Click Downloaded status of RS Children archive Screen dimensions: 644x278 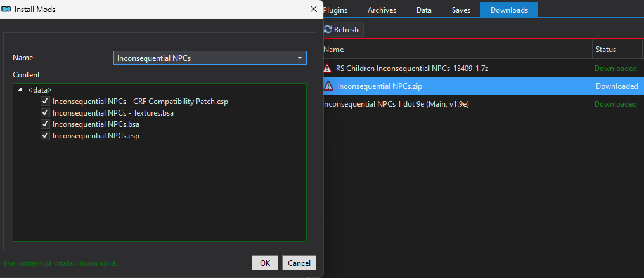615,69
